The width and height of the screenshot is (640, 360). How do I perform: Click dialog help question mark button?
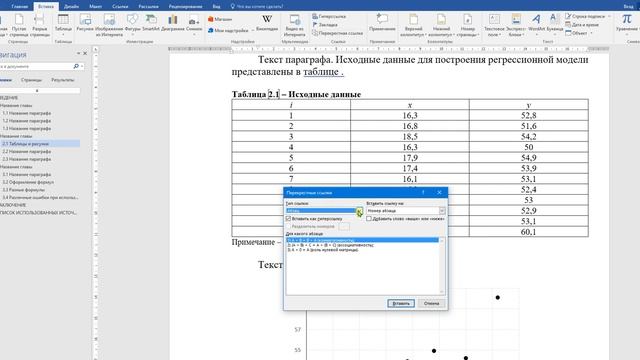(423, 192)
